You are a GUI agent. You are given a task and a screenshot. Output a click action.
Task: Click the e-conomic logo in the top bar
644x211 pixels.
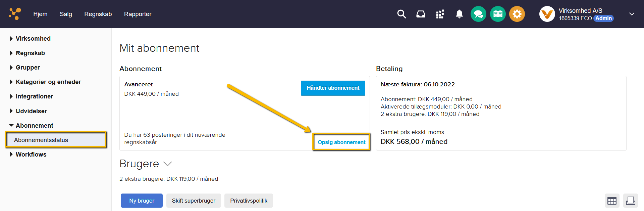click(15, 14)
